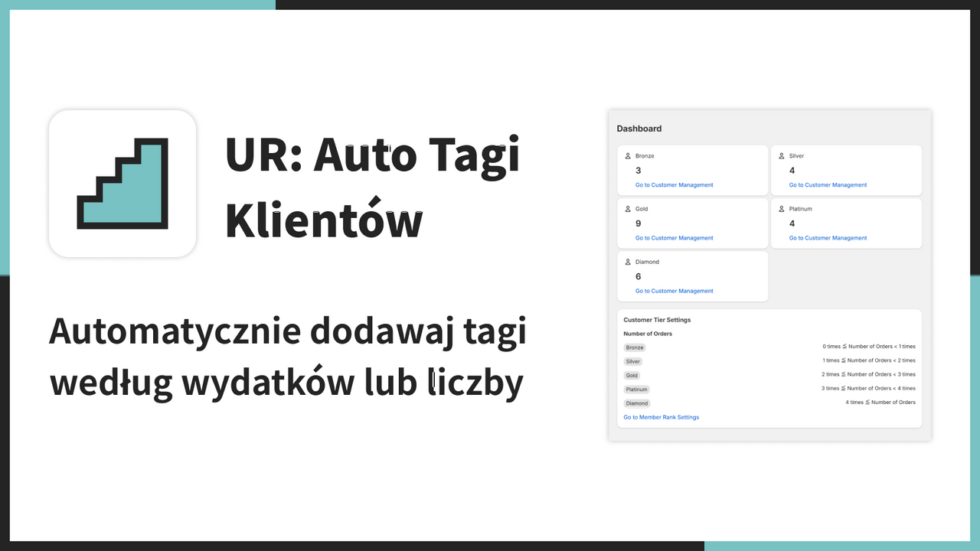Click the Diamond label in the dashboard card
This screenshot has width=980, height=551.
647,262
